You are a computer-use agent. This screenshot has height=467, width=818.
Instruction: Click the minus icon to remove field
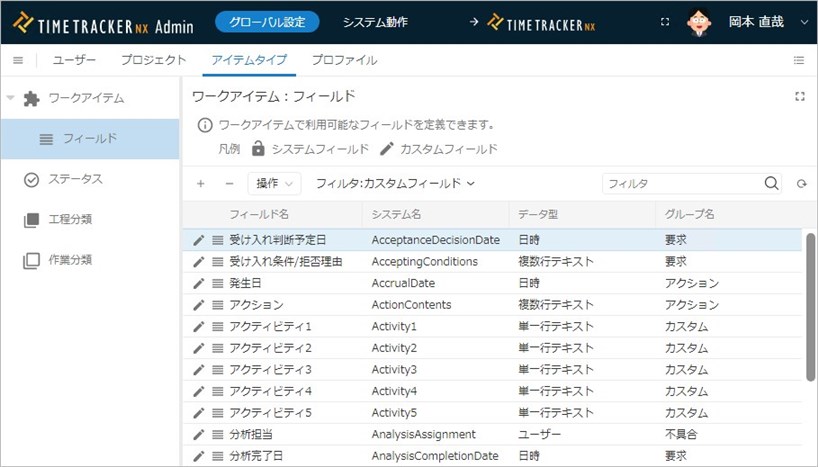coord(228,184)
